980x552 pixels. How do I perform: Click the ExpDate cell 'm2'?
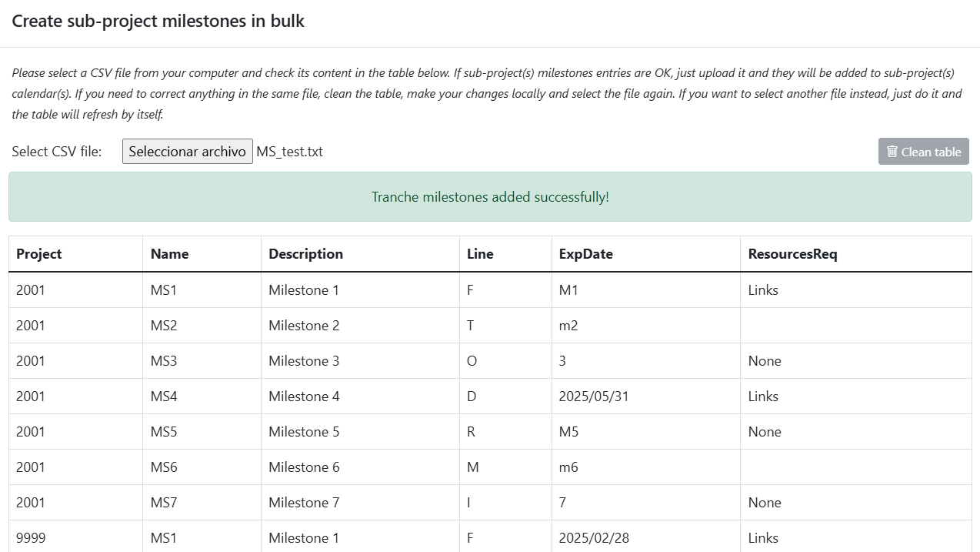pos(647,326)
